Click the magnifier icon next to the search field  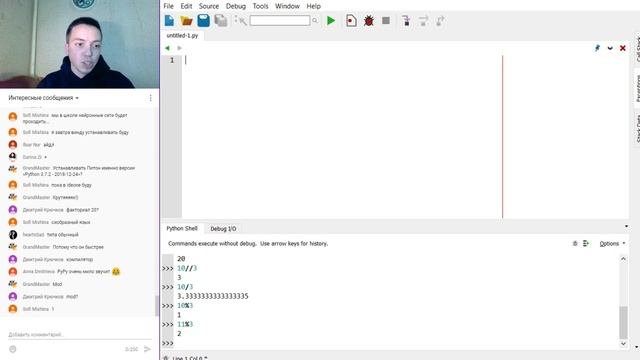pyautogui.click(x=315, y=20)
